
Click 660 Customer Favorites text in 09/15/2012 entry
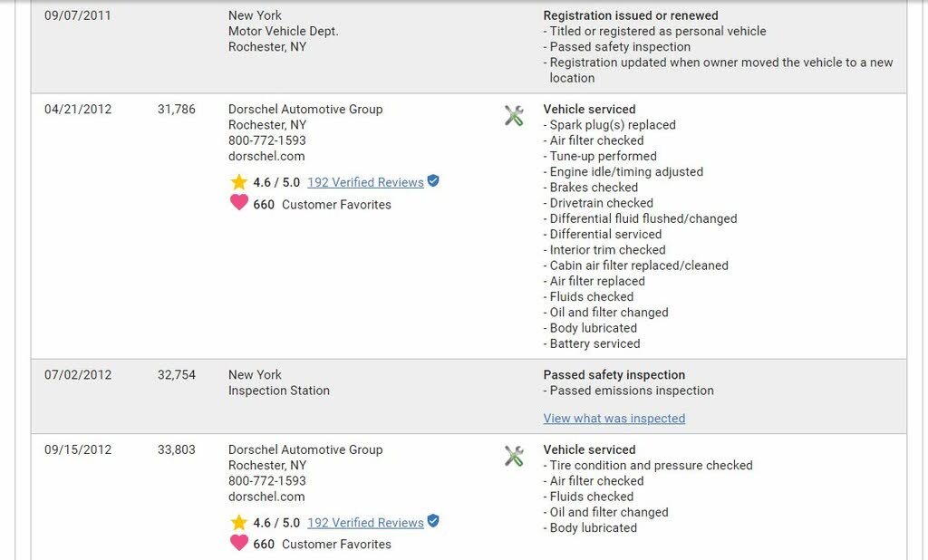coord(322,544)
